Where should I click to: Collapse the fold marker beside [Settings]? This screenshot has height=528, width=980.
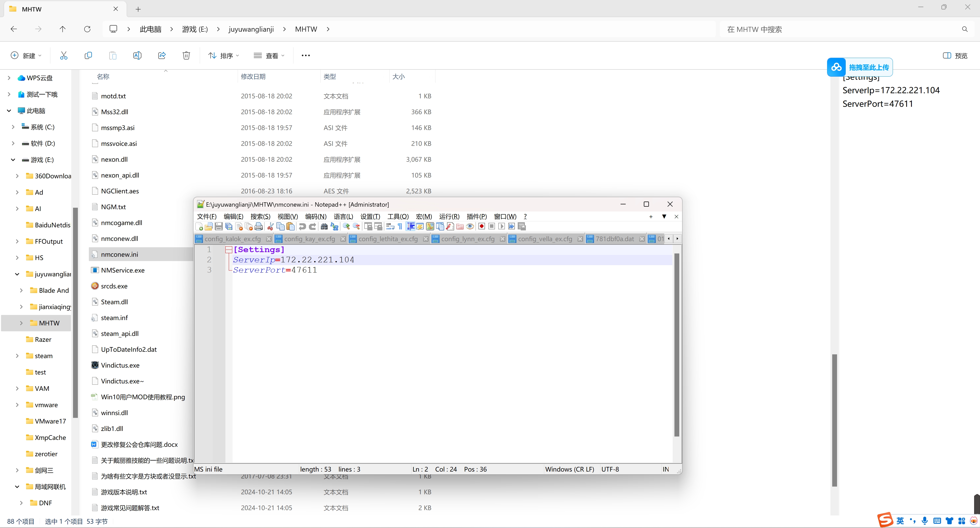tap(229, 250)
